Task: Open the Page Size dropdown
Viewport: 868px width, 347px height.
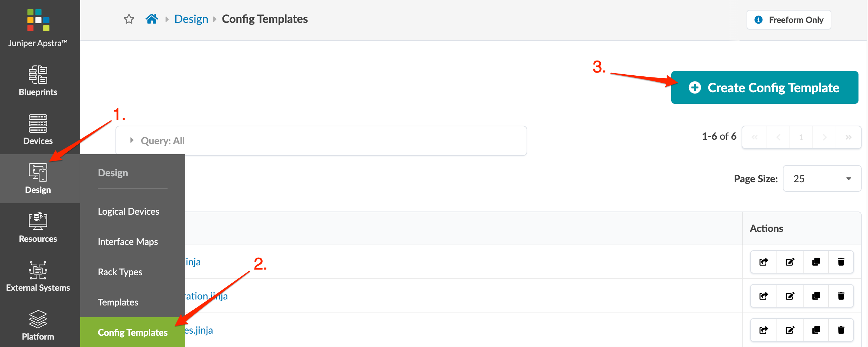Action: tap(822, 179)
